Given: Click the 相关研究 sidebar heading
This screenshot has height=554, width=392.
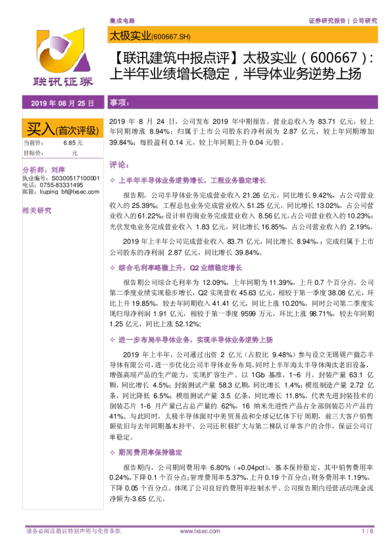Looking at the screenshot, I should point(37,211).
